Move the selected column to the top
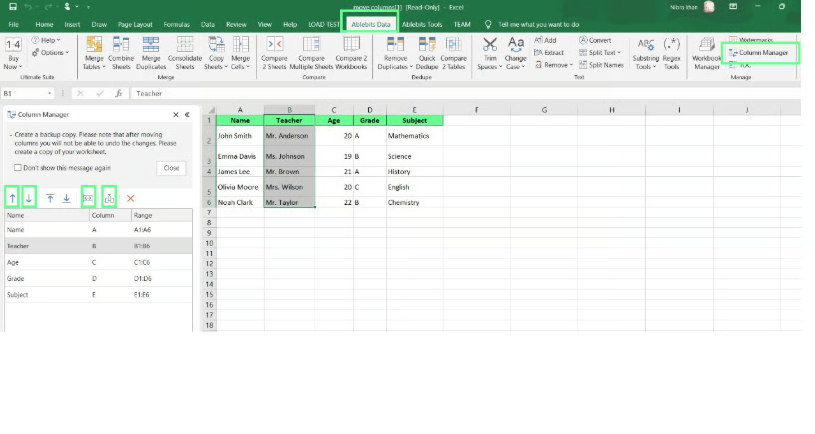815x434 pixels. 50,199
